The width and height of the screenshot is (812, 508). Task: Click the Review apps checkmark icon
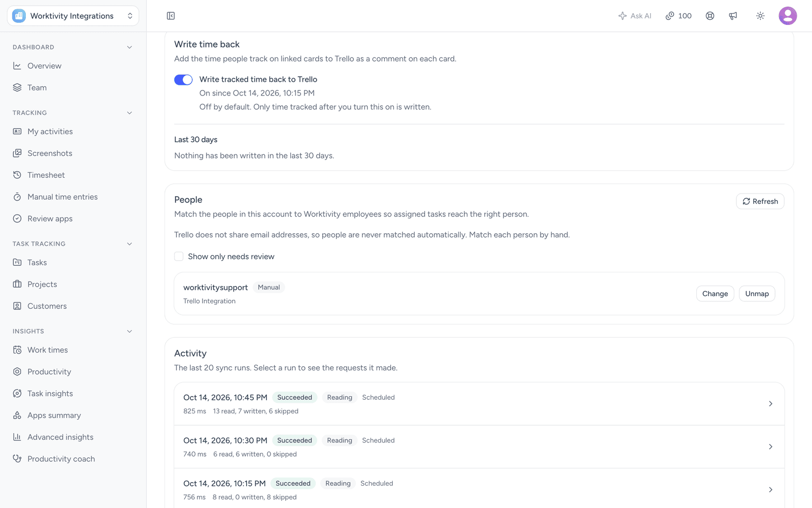click(17, 219)
